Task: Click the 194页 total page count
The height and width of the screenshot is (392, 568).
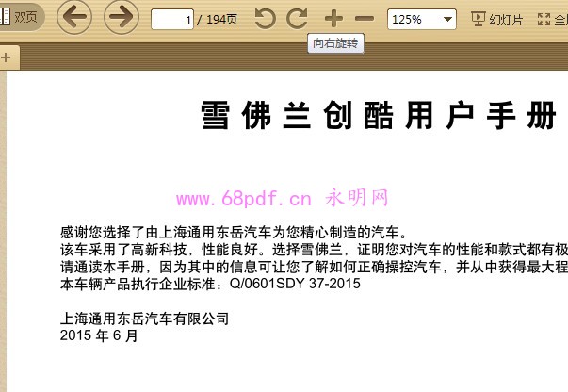Action: click(x=221, y=19)
